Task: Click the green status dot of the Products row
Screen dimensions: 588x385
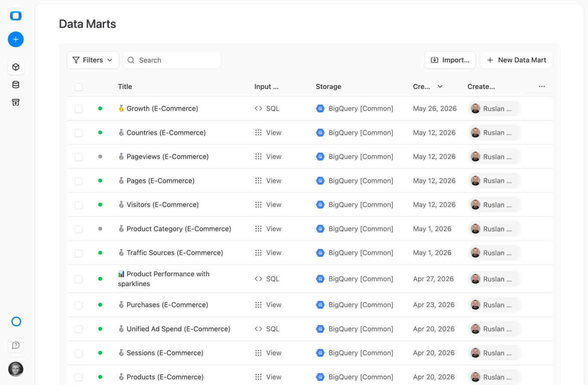Action: tap(100, 377)
